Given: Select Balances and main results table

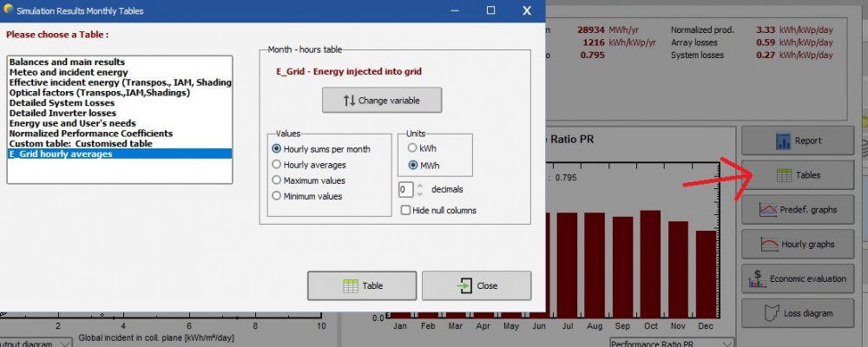Looking at the screenshot, I should click(67, 62).
